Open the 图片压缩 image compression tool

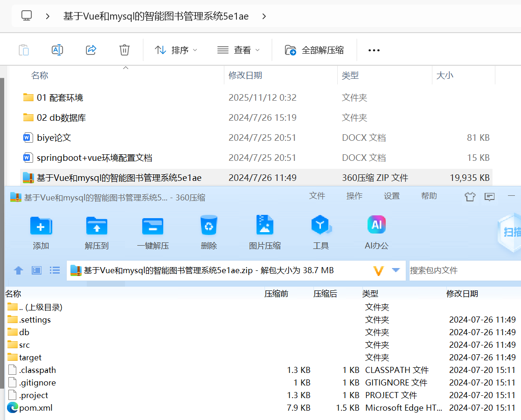point(264,232)
